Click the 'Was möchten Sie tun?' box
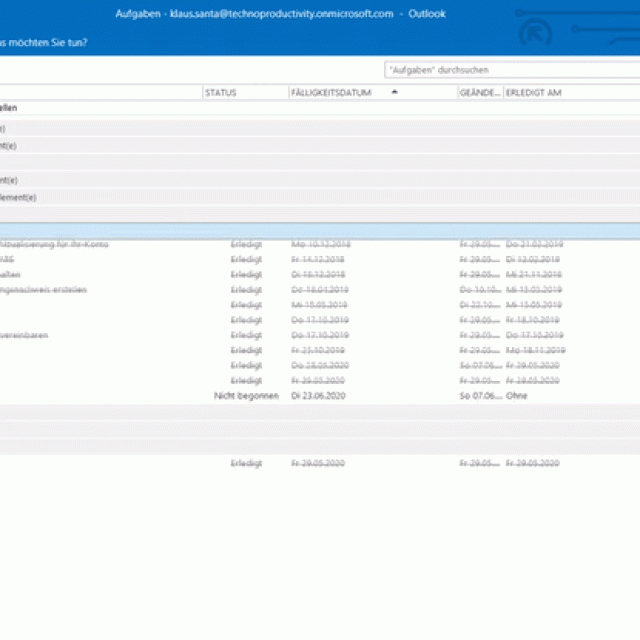The image size is (640, 640). click(44, 42)
